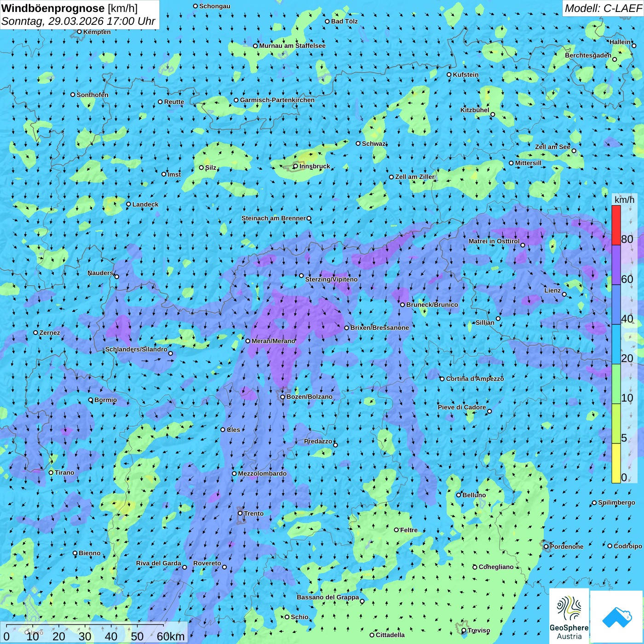Viewport: 644px width, 644px height.
Task: Choose the green 10–20 km/h legend swatch
Action: (x=616, y=384)
